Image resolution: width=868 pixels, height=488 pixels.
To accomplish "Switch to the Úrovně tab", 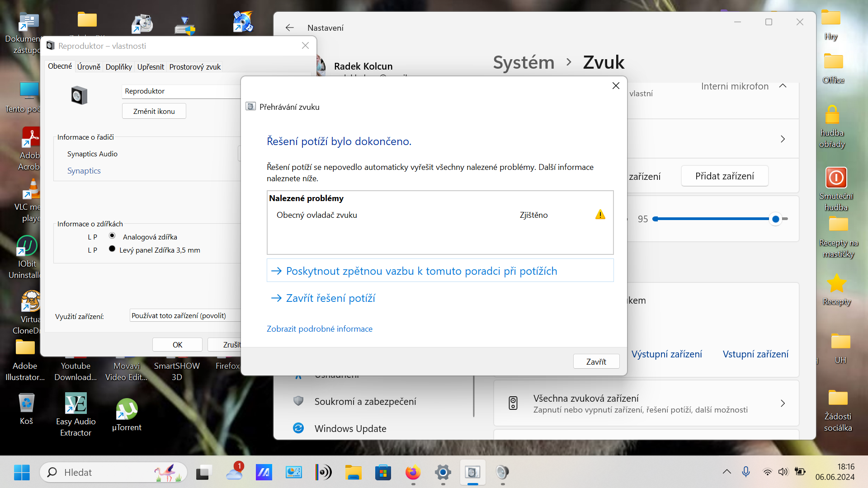I will tap(89, 67).
